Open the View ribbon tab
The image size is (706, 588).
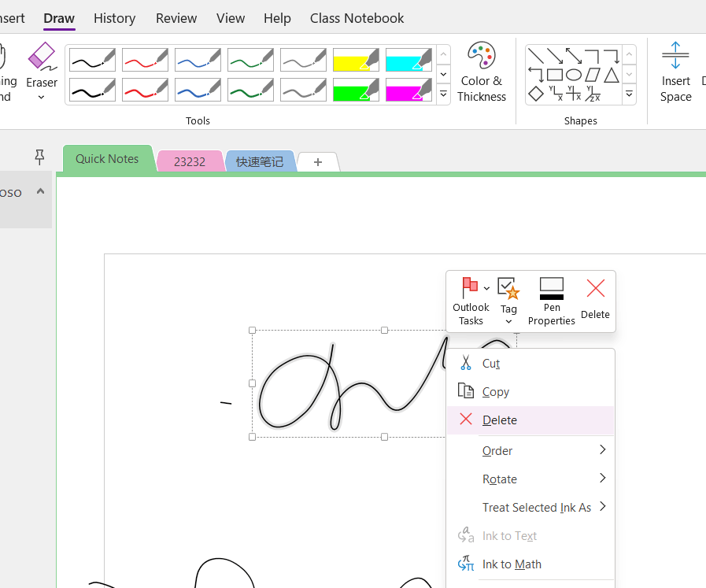(231, 18)
